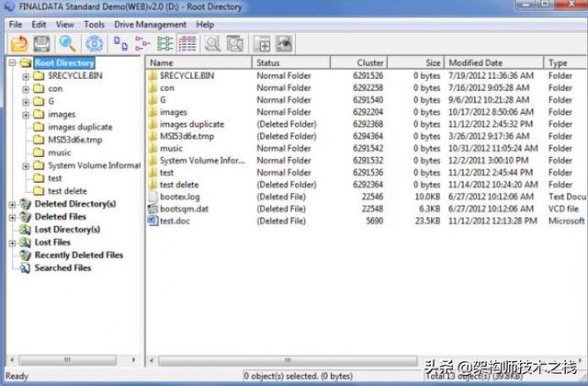
Task: Select images duplicate in the tree
Action: tap(80, 127)
